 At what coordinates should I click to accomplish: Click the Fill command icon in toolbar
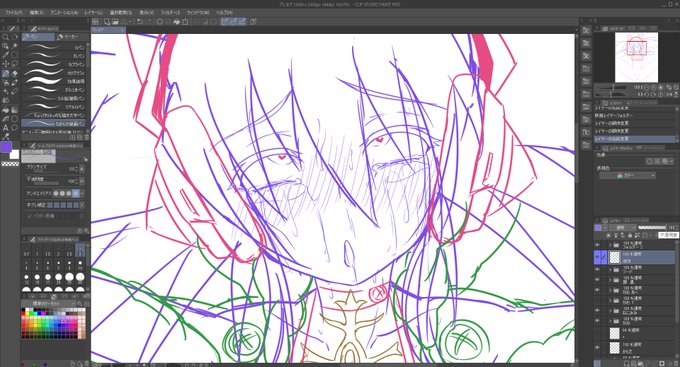click(177, 22)
